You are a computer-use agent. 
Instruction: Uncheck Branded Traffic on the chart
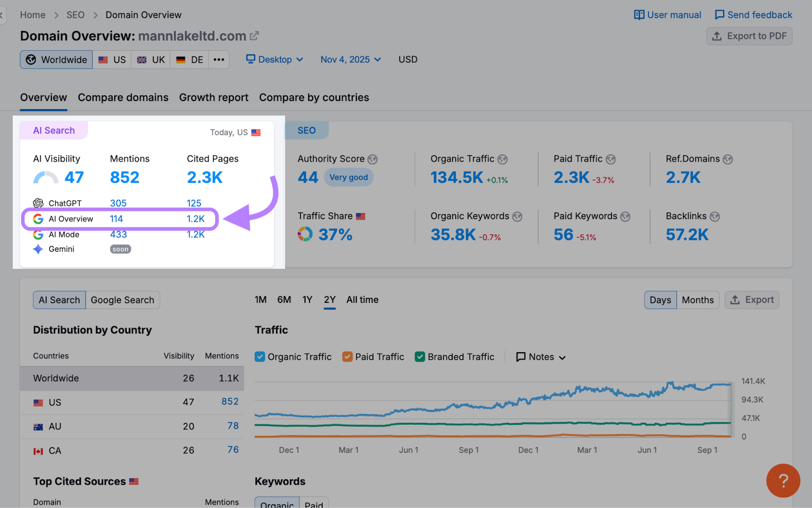tap(420, 357)
